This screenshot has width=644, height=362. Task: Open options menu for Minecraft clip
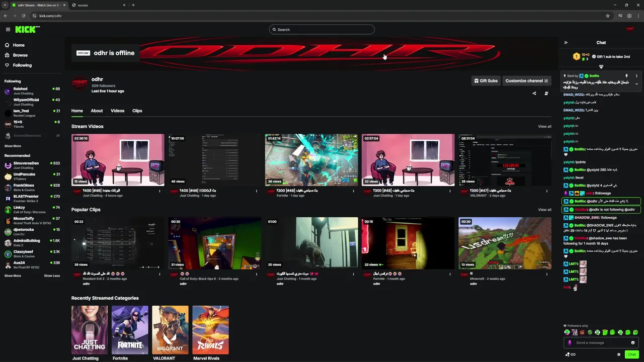547,275
